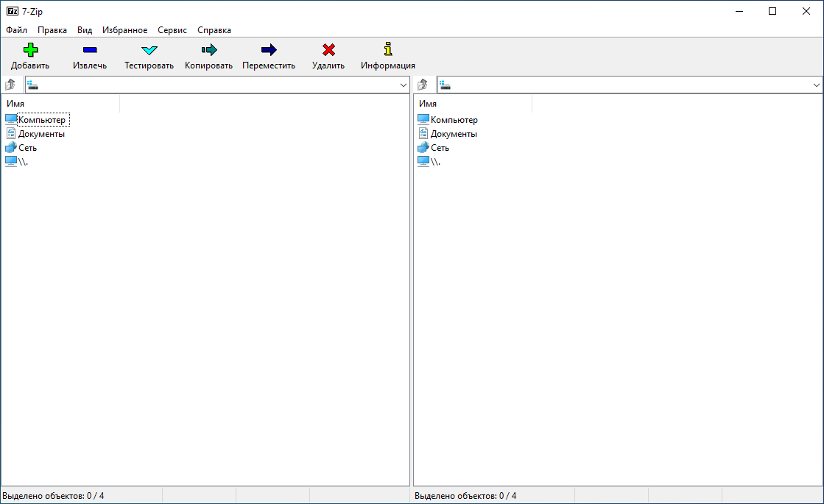Click the Копировать (Copy) toolbar icon

[x=208, y=49]
